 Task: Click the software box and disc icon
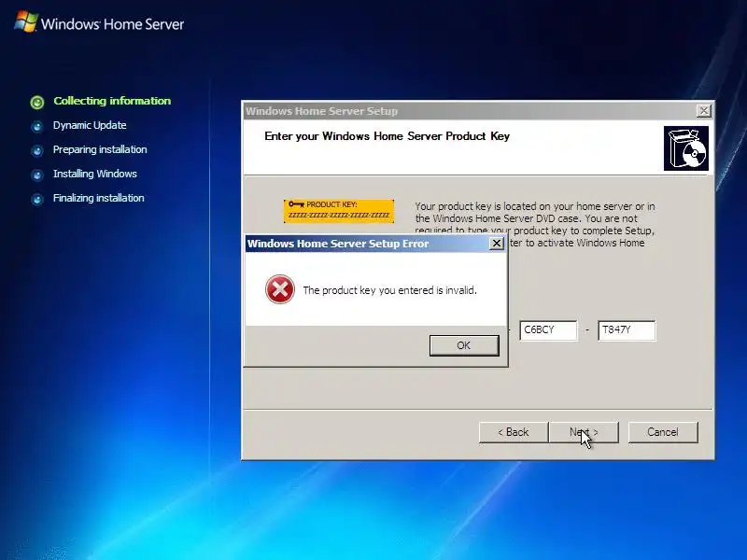pyautogui.click(x=686, y=148)
